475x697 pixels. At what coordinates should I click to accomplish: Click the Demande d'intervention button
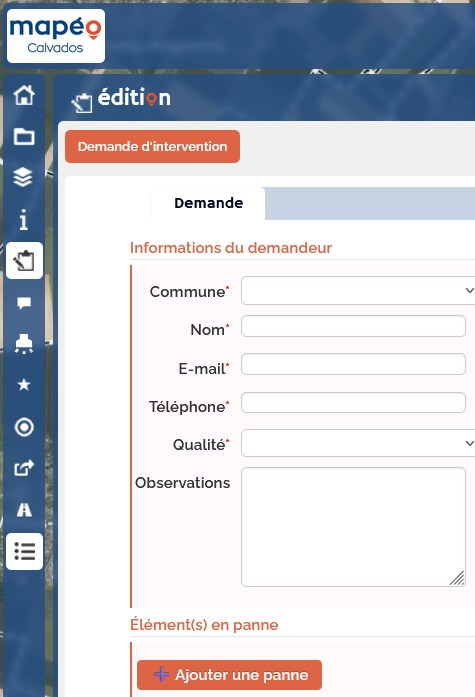[152, 146]
